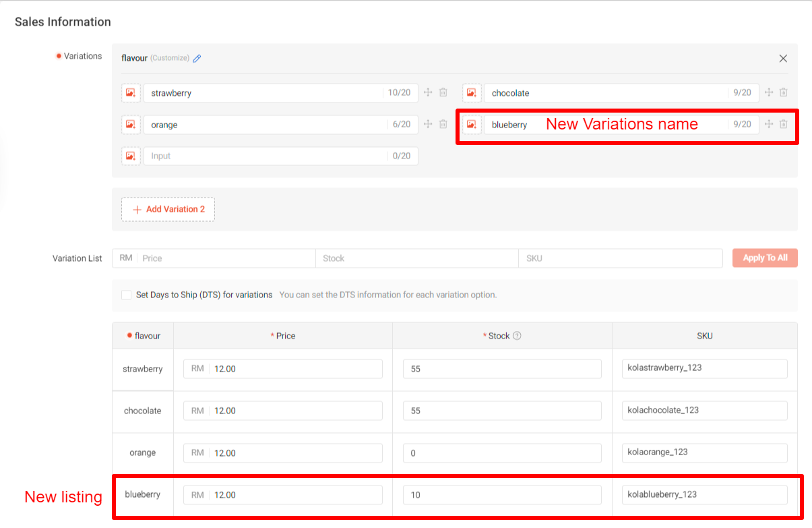Viewport: 812px width, 528px height.
Task: Click the (Customize) text beside flavour
Action: 170,58
